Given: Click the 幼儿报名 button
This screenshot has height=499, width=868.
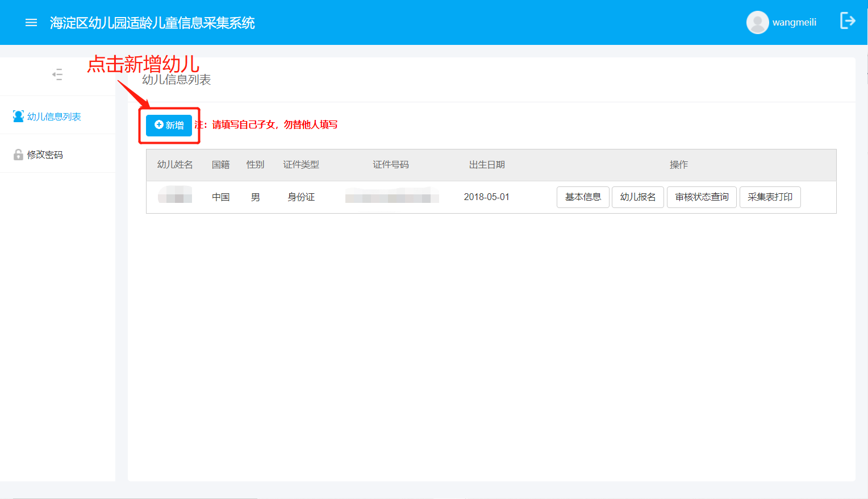Looking at the screenshot, I should tap(637, 197).
